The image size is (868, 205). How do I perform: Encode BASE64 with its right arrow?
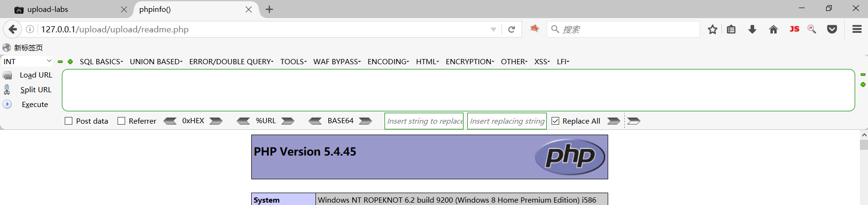click(x=365, y=121)
